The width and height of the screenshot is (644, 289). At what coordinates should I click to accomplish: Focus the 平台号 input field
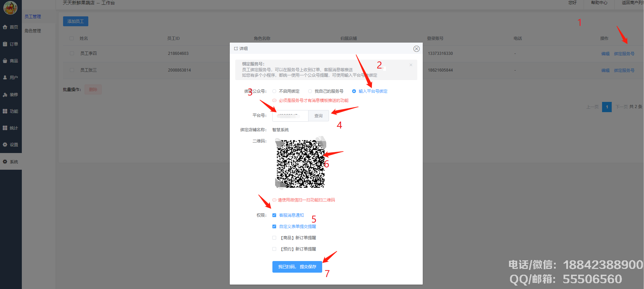[290, 116]
